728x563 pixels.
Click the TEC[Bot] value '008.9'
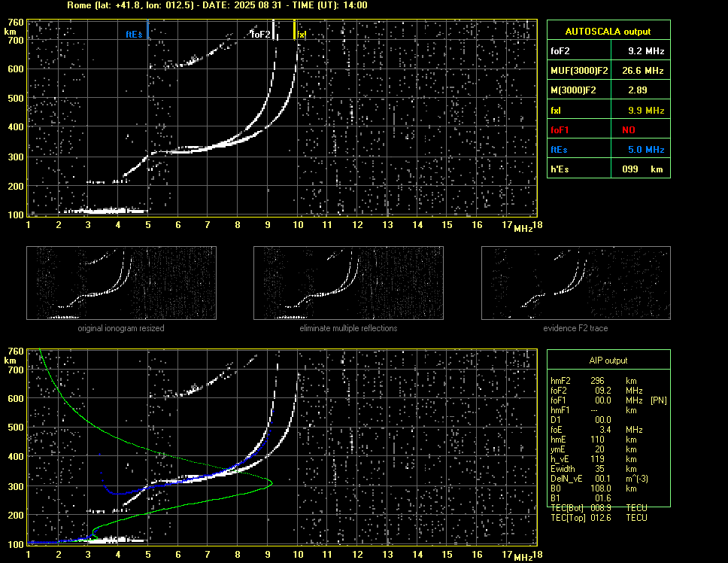coord(601,508)
